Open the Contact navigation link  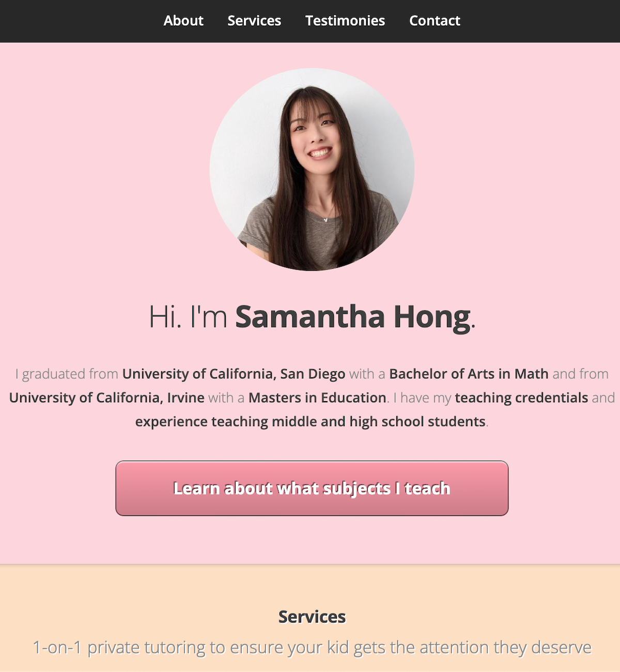click(x=435, y=21)
